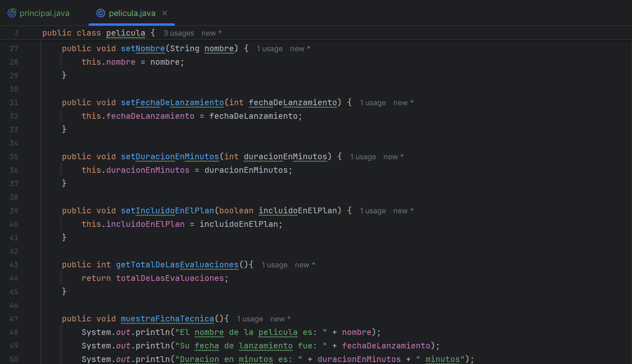The image size is (632, 364).
Task: Click the string "Duracion en minutos es: "
Action: [x=239, y=359]
